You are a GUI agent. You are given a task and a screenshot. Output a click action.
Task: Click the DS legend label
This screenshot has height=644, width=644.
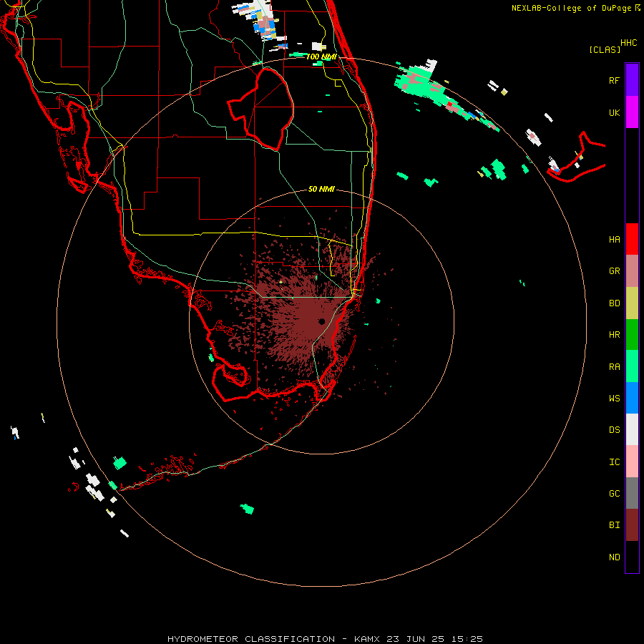[x=614, y=429]
